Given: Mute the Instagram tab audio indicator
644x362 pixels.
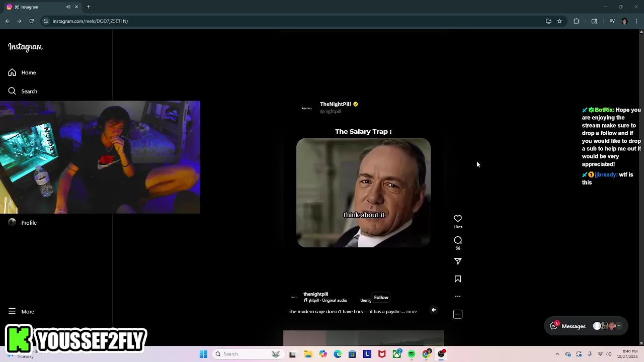Looking at the screenshot, I should 68,7.
